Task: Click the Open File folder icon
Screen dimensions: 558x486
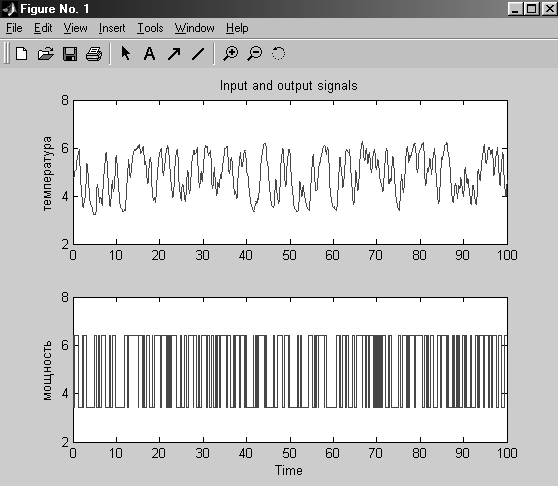Action: pos(46,54)
